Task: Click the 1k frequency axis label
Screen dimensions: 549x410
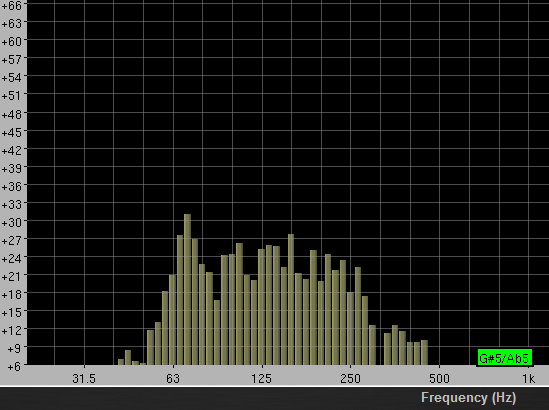Action: (x=529, y=378)
